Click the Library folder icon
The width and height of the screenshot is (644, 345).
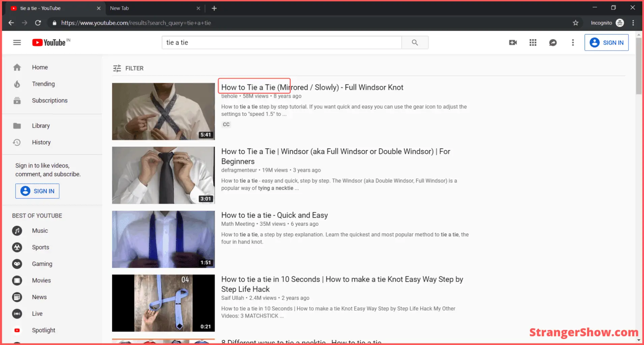(x=17, y=126)
